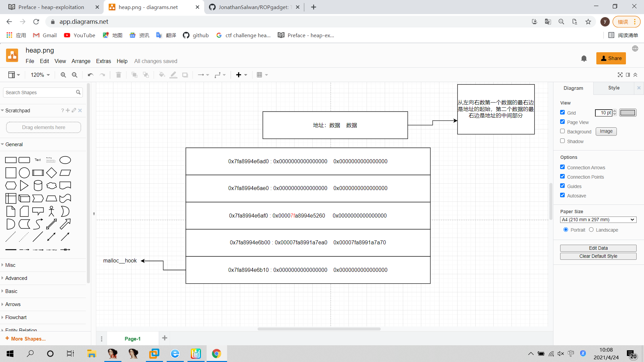
Task: Click the delete trash icon
Action: point(118,75)
